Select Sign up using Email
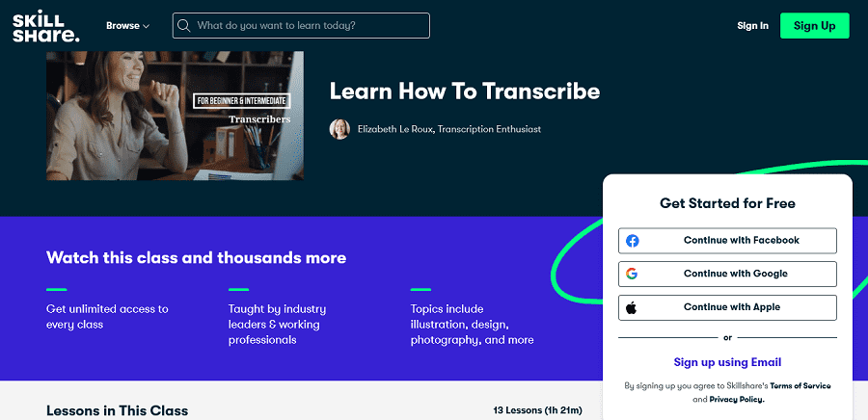 coord(727,362)
